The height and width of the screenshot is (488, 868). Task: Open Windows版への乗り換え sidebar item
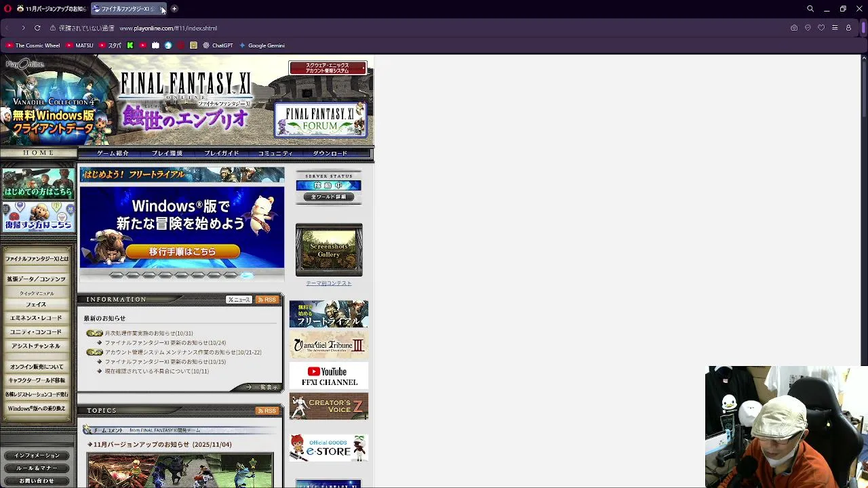pyautogui.click(x=37, y=409)
